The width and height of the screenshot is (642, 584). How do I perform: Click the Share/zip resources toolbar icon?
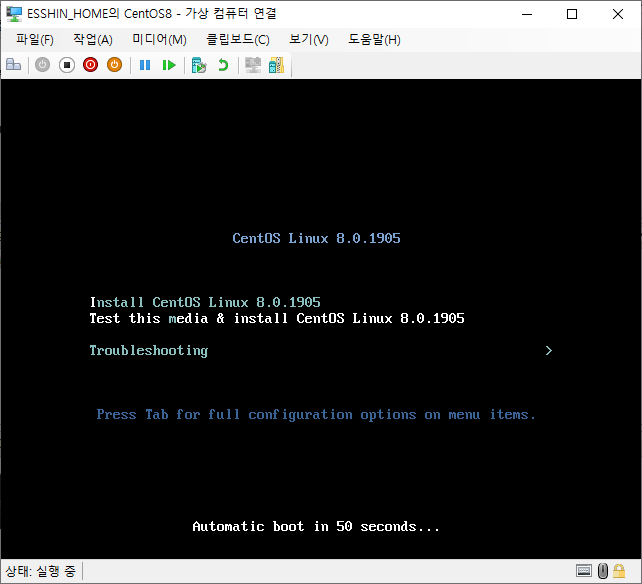276,65
